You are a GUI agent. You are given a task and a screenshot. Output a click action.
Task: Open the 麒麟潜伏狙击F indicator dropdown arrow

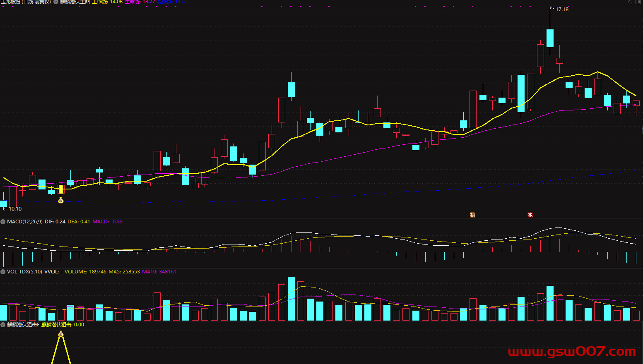[3, 325]
